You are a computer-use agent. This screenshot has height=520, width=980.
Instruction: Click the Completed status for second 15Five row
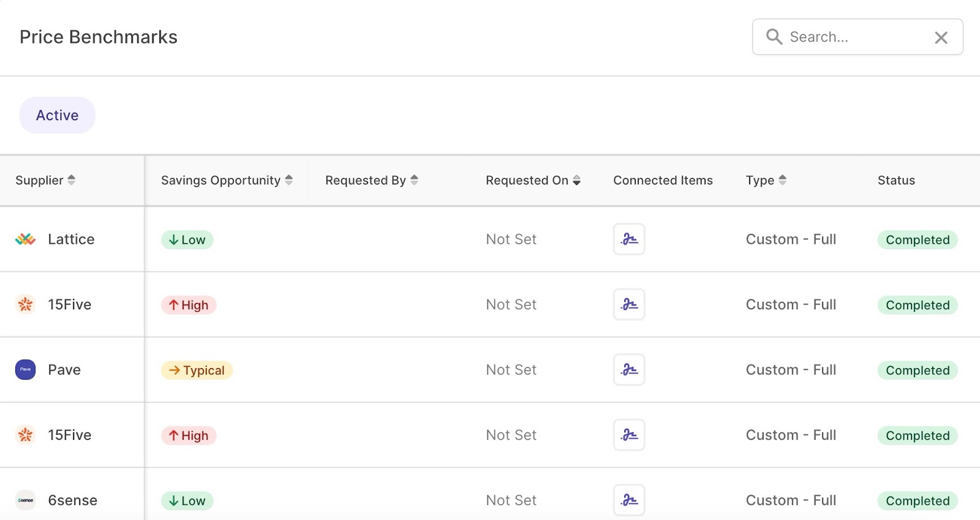pyautogui.click(x=918, y=435)
